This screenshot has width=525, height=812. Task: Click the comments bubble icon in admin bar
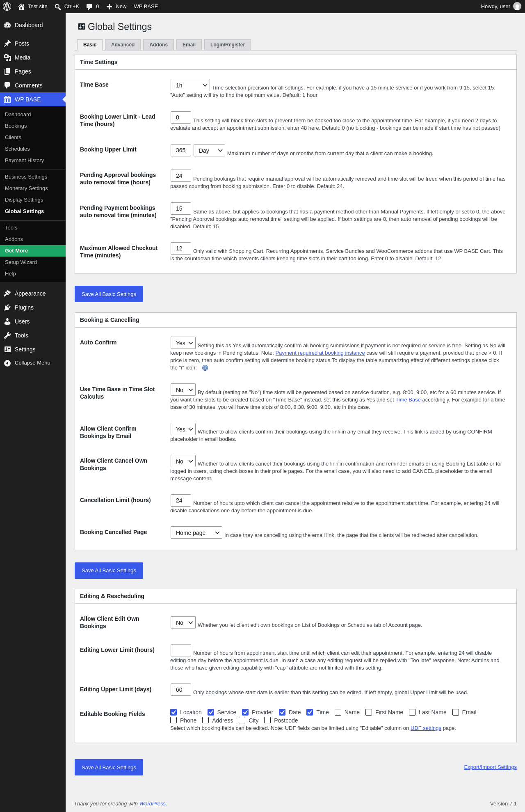click(x=89, y=7)
